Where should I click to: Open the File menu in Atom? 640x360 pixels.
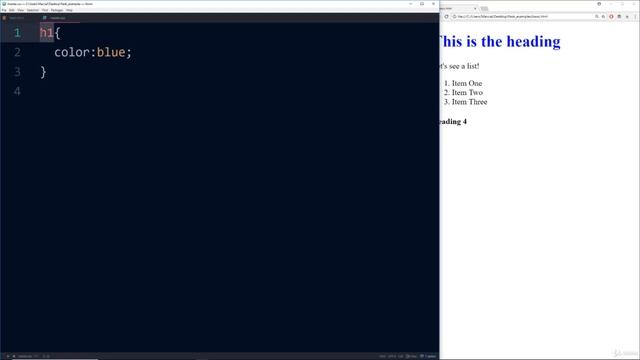click(4, 10)
